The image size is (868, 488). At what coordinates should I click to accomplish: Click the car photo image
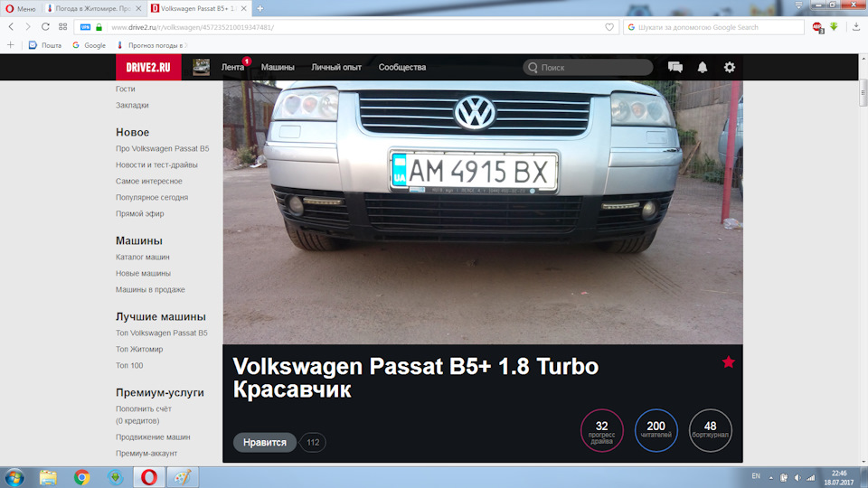pos(483,212)
